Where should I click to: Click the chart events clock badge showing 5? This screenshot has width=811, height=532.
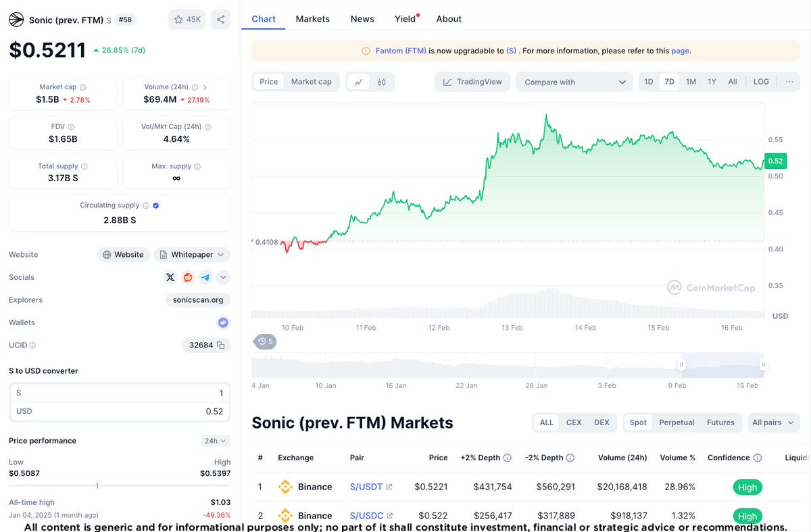coord(265,341)
